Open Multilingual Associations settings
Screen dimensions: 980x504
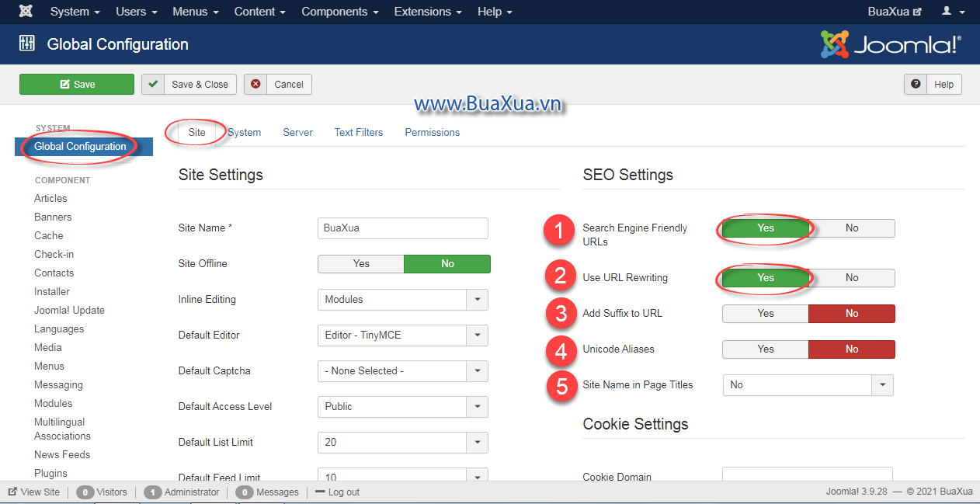pyautogui.click(x=62, y=429)
